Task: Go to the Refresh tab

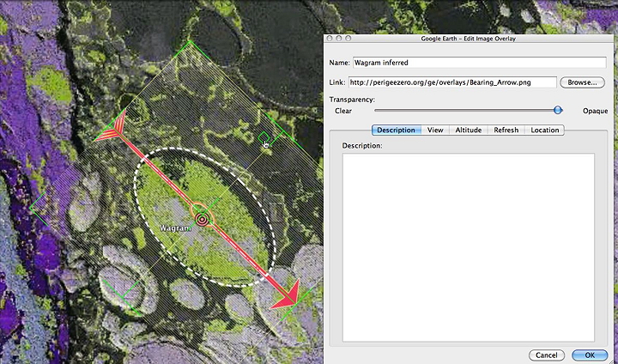Action: coord(506,130)
